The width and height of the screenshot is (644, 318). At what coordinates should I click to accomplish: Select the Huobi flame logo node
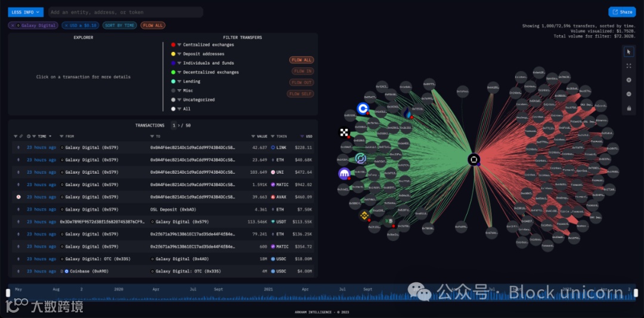407,113
